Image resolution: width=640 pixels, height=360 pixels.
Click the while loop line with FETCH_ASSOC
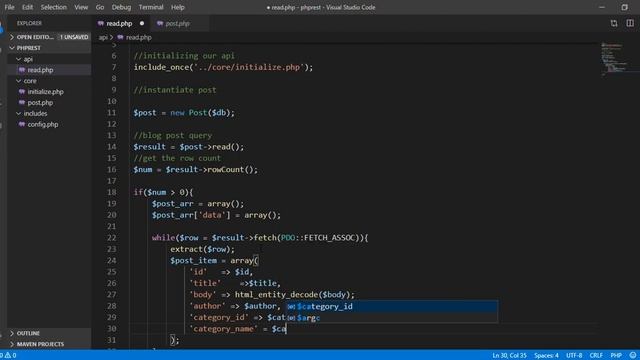260,238
